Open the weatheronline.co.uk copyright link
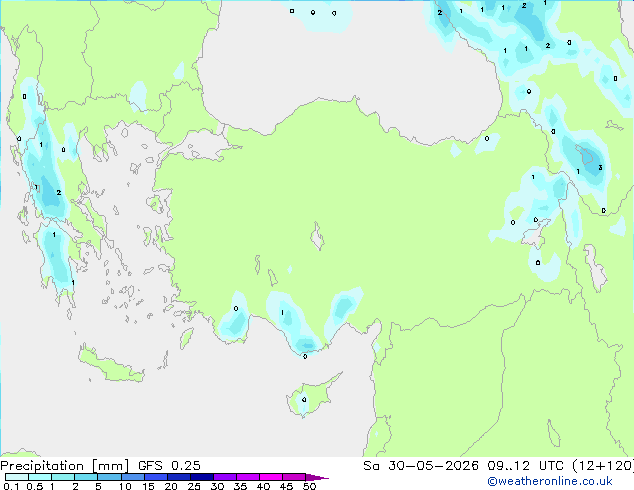 click(550, 481)
